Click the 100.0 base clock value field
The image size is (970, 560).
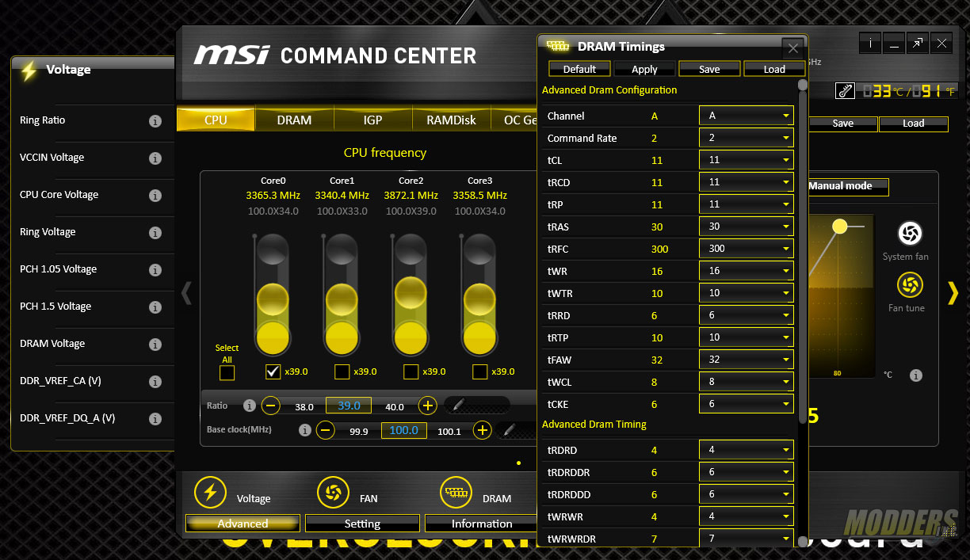click(404, 430)
